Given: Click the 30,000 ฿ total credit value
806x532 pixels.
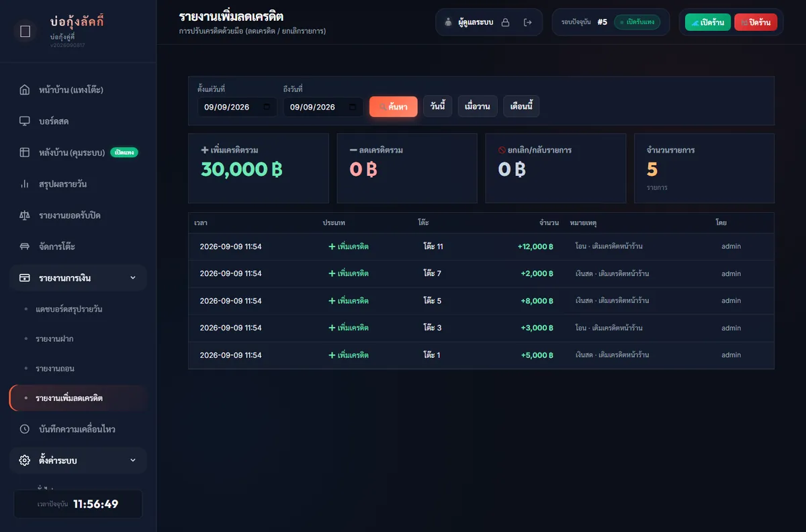Looking at the screenshot, I should point(242,169).
